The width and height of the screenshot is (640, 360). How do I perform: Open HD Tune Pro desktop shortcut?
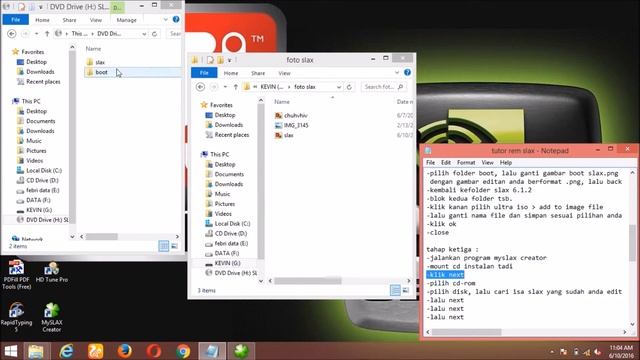coord(51,272)
